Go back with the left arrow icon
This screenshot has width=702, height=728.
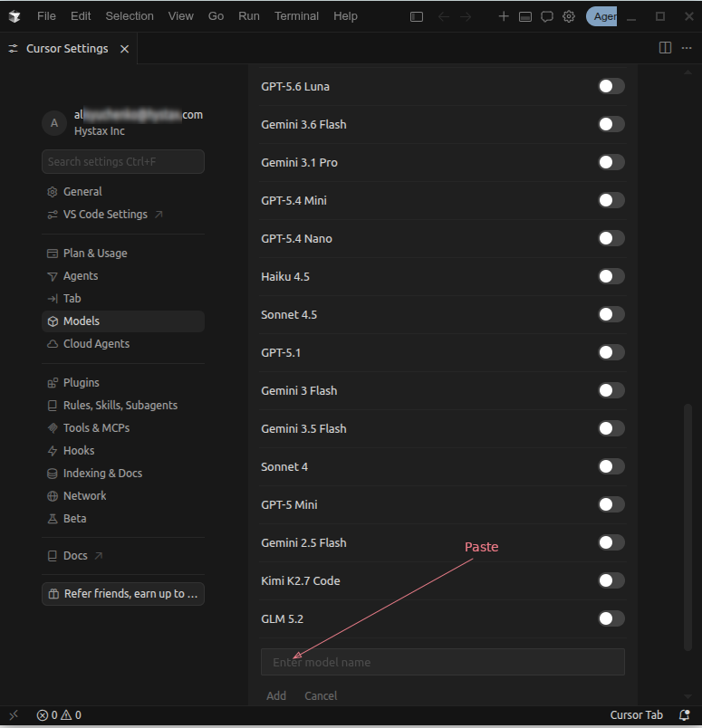pos(444,16)
